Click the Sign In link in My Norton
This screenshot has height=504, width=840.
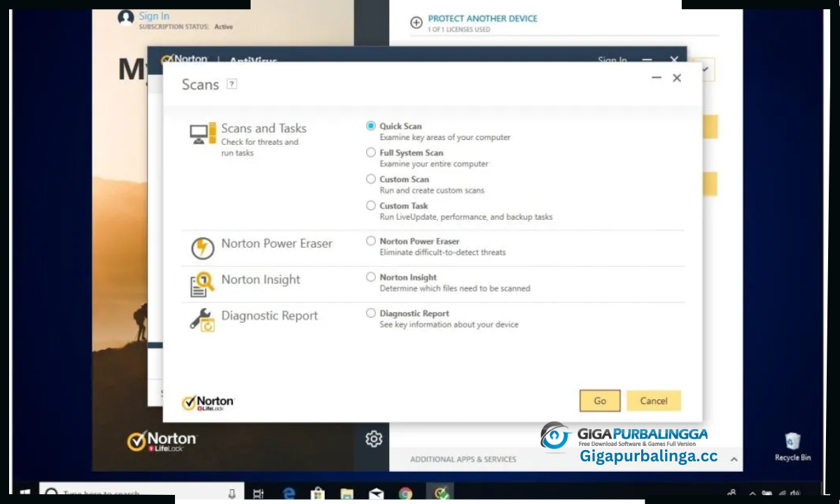(154, 15)
